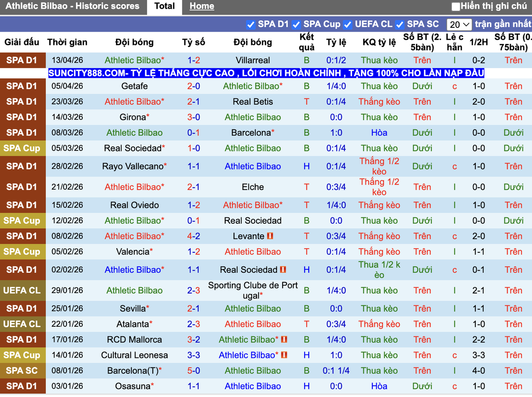Open the Home tab link
The image size is (532, 397).
(202, 6)
